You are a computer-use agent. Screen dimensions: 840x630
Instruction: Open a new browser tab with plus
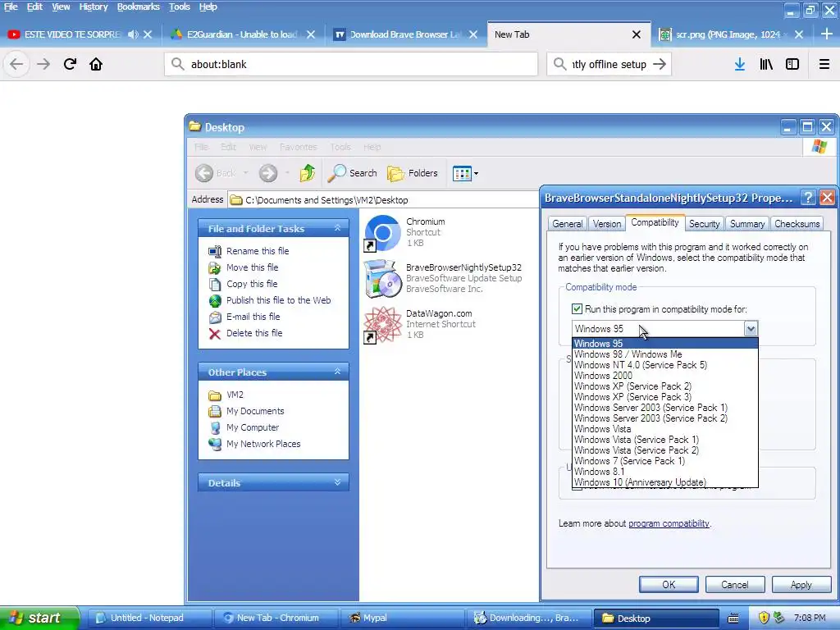point(827,34)
